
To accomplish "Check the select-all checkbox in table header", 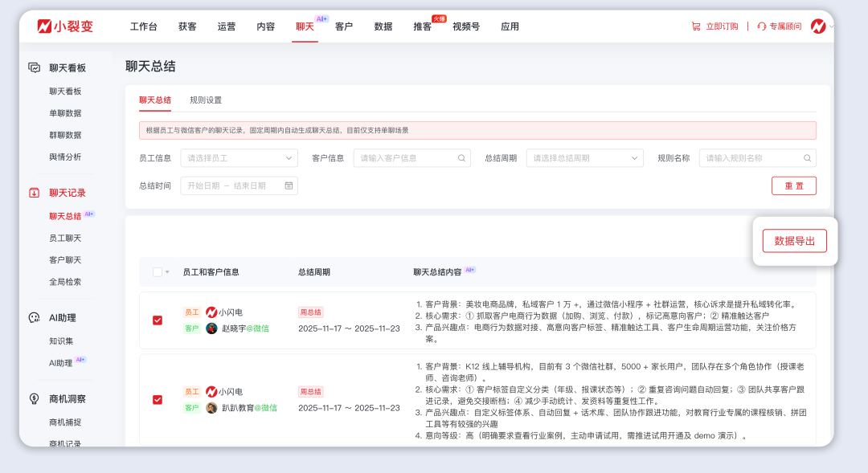I will coord(158,272).
